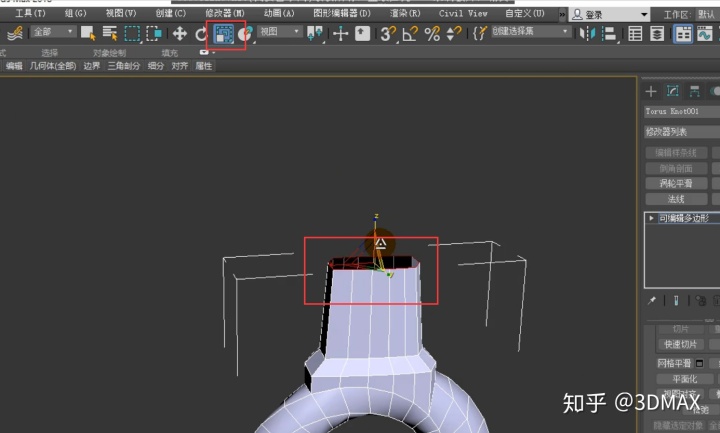Click the Bind to Space Warp icon
Screen dimensions: 720x433
(x=15, y=34)
